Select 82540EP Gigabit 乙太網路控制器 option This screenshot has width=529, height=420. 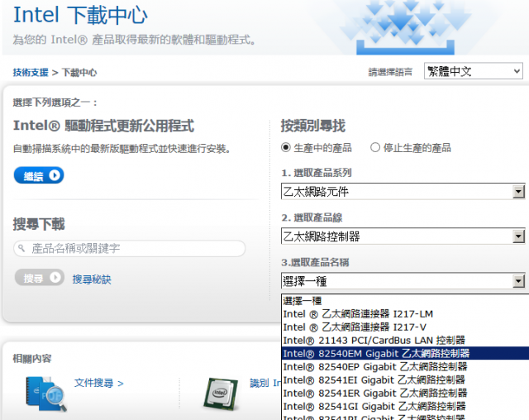[406, 367]
